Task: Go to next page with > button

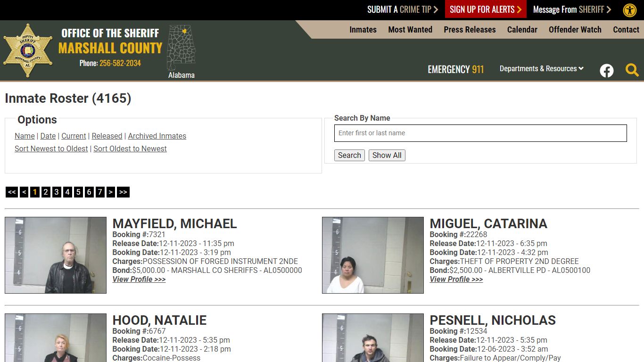Action: (x=111, y=192)
